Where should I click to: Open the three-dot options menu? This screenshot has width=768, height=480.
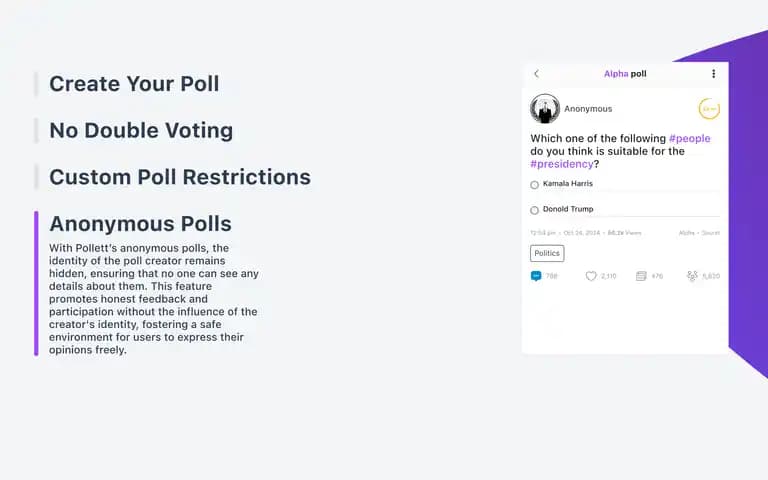pos(713,73)
